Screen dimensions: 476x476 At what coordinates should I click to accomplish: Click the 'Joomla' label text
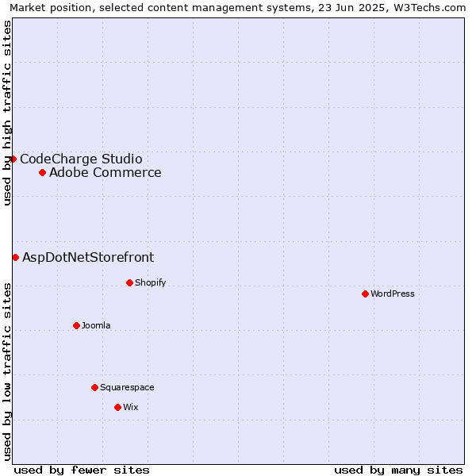[96, 325]
